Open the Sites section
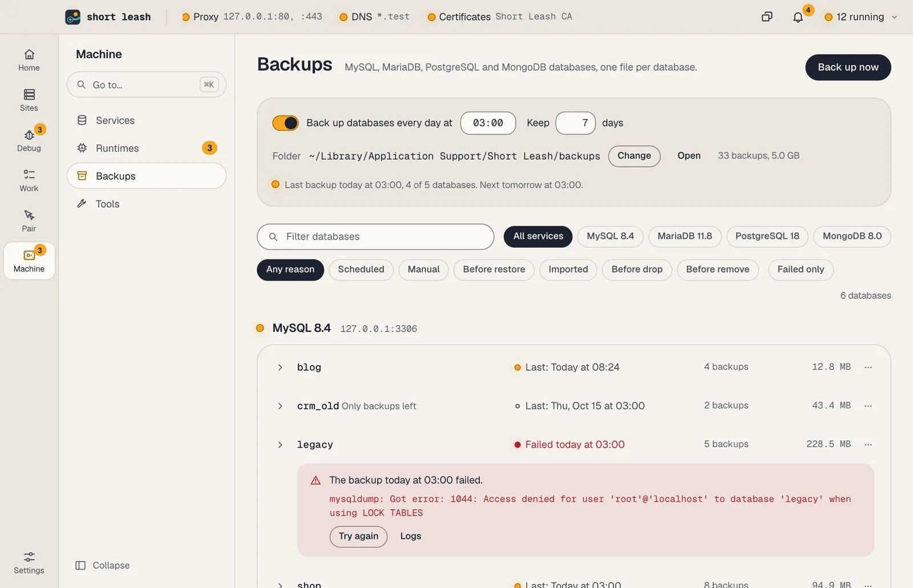The width and height of the screenshot is (913, 588). click(x=29, y=100)
